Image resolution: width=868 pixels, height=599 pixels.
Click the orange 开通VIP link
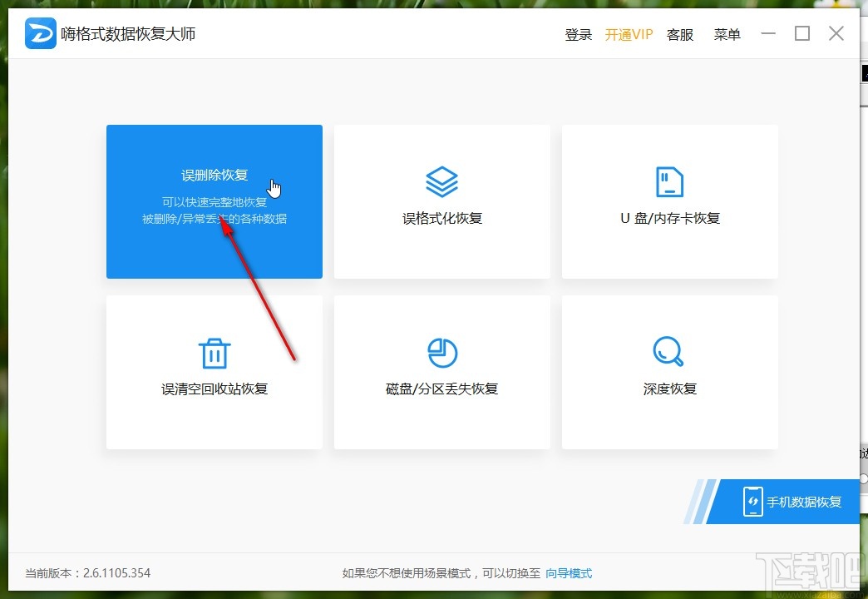pos(629,34)
